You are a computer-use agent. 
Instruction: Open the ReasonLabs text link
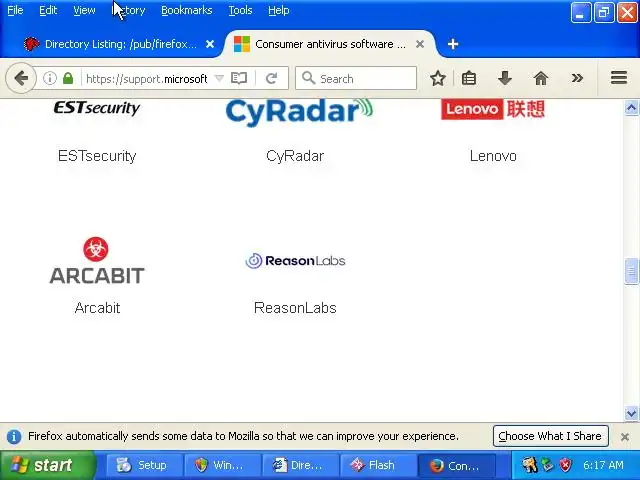pyautogui.click(x=295, y=308)
